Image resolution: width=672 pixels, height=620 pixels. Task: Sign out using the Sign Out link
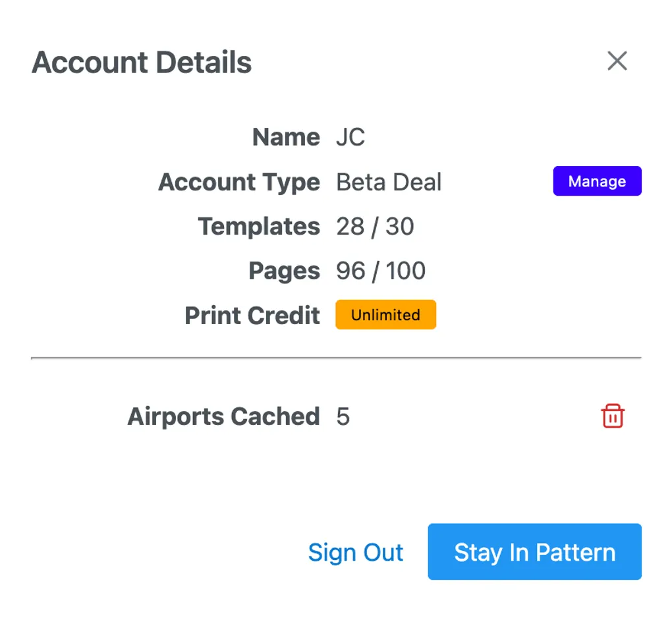click(x=356, y=552)
